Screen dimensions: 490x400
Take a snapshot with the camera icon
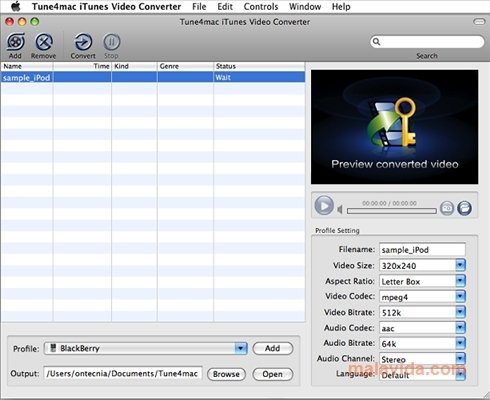(447, 208)
